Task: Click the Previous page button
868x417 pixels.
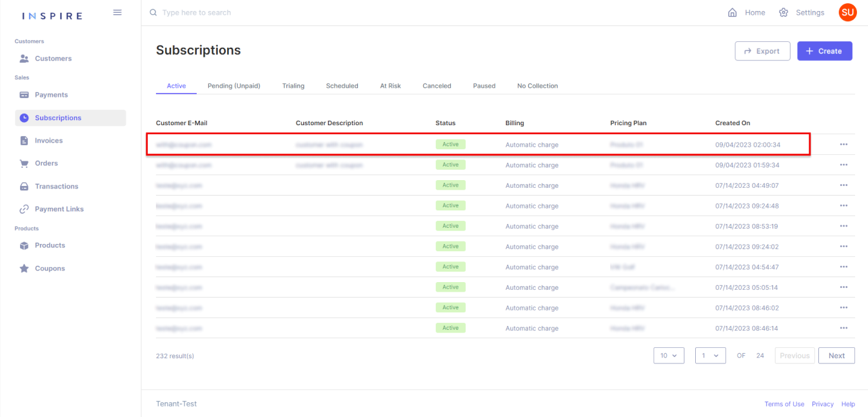Action: point(794,356)
